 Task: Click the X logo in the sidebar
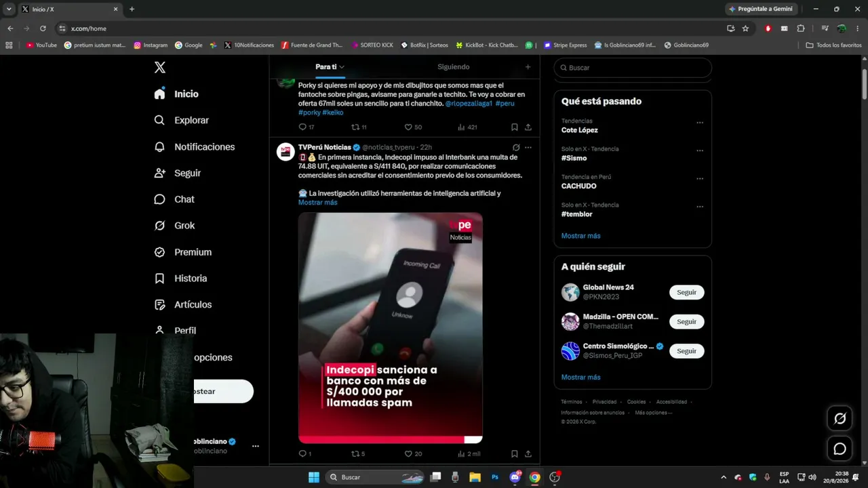(160, 67)
